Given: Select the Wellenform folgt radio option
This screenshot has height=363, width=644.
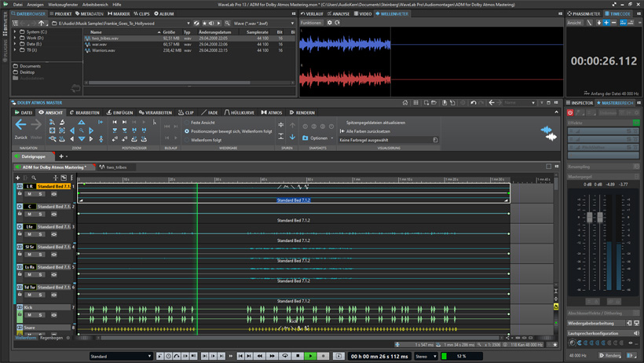Looking at the screenshot, I should coord(187,140).
